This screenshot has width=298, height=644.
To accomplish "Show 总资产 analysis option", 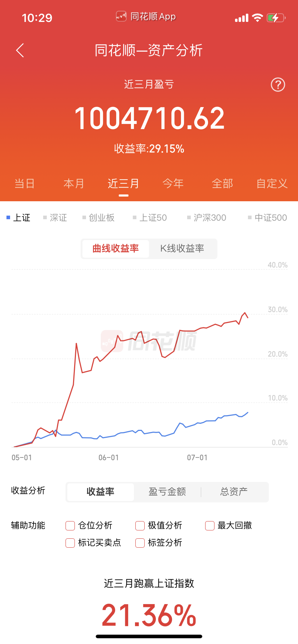I will (x=234, y=492).
